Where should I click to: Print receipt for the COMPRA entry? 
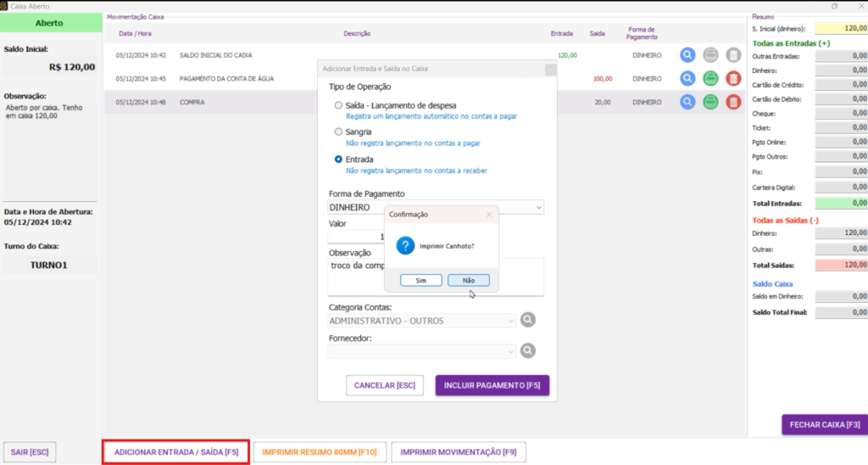point(710,102)
